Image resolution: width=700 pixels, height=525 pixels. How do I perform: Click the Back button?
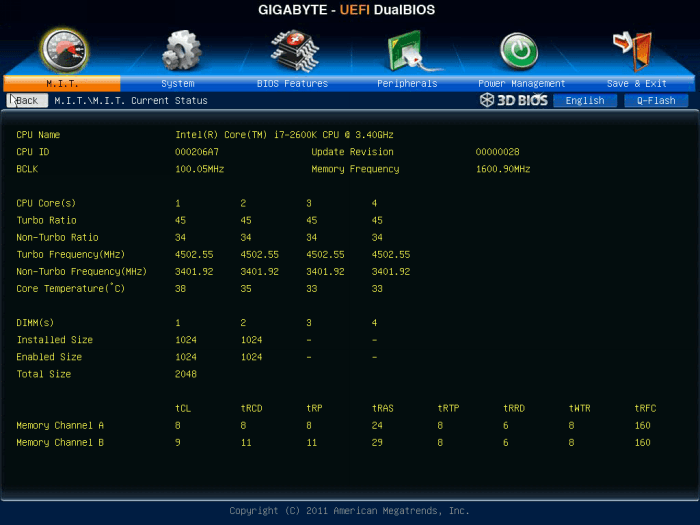[27, 100]
